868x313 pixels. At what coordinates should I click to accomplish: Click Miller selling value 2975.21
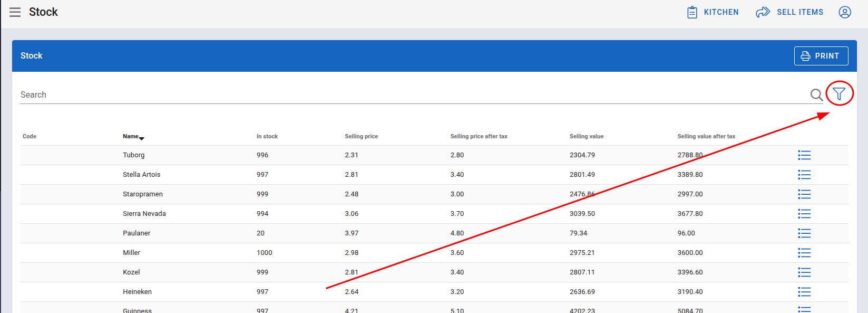[x=582, y=253]
